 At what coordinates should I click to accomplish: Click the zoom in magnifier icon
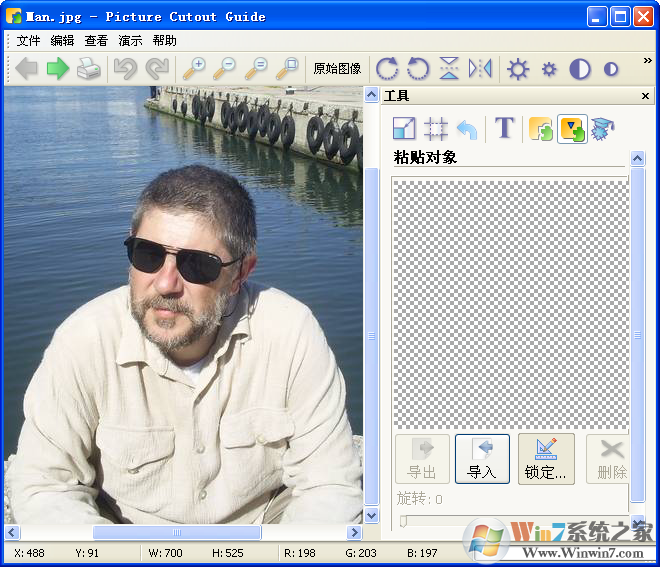pos(193,69)
